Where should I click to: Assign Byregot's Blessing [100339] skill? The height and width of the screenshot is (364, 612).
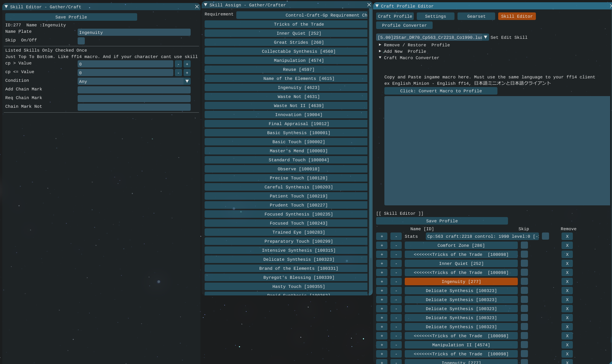point(286,277)
